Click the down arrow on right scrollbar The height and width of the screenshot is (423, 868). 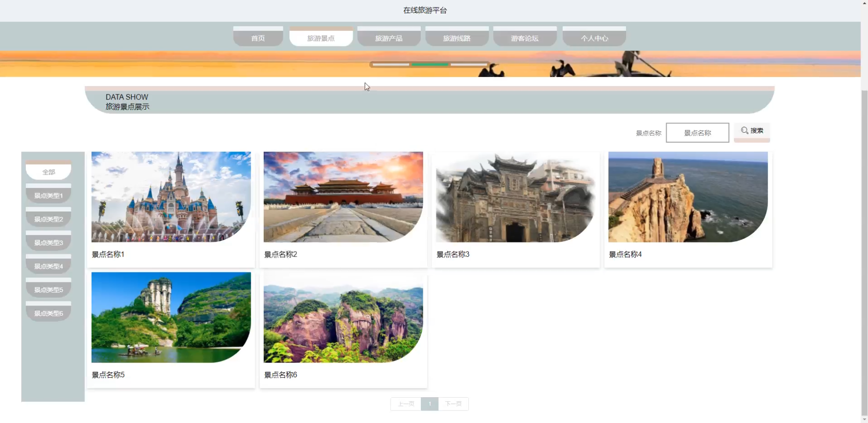click(864, 418)
